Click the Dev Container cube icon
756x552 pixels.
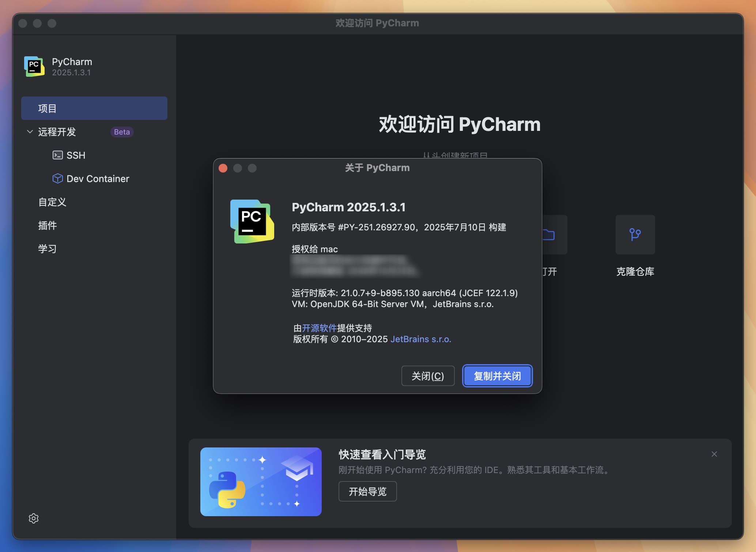(x=57, y=178)
